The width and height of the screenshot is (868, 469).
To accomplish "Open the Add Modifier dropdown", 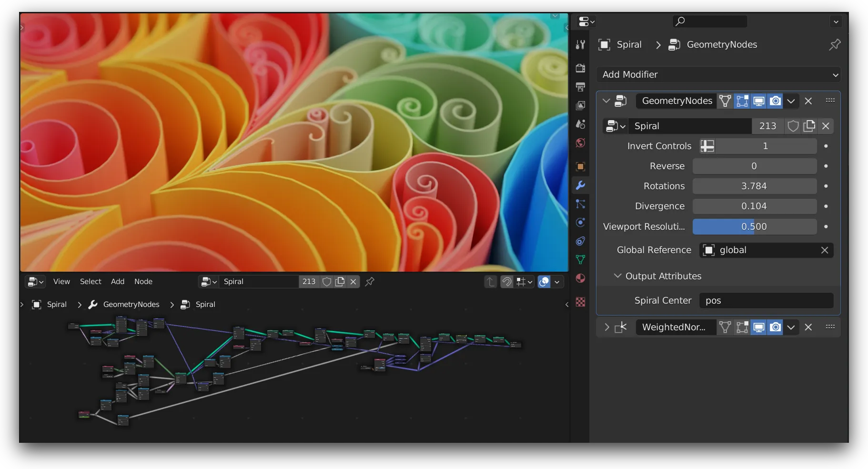I will 718,75.
